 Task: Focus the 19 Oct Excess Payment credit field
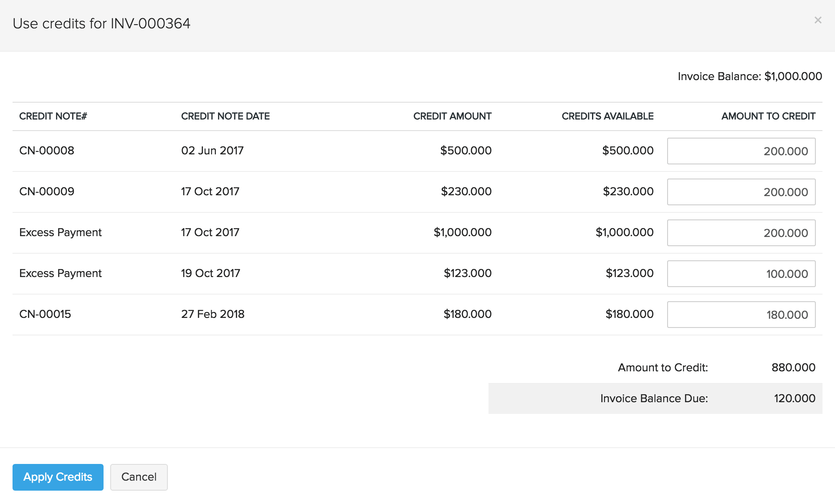(x=741, y=274)
